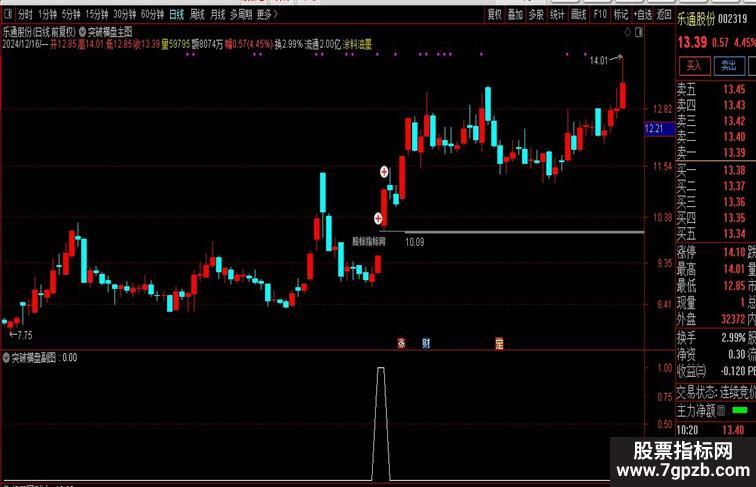Click the 叠加 overlay button

click(x=515, y=15)
